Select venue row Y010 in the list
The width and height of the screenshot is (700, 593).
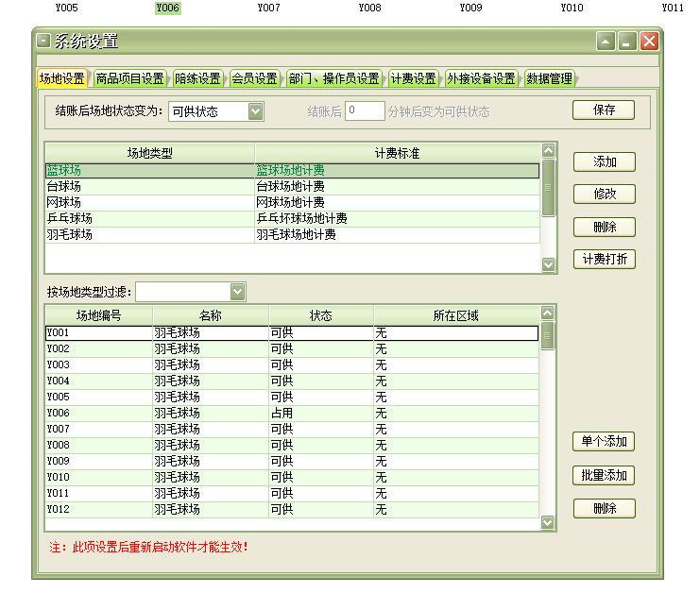click(292, 478)
